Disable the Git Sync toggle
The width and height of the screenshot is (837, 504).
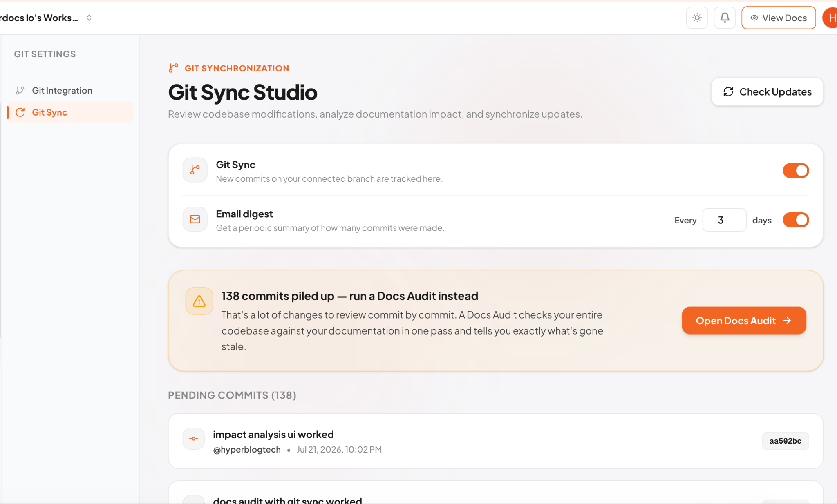[x=796, y=171]
